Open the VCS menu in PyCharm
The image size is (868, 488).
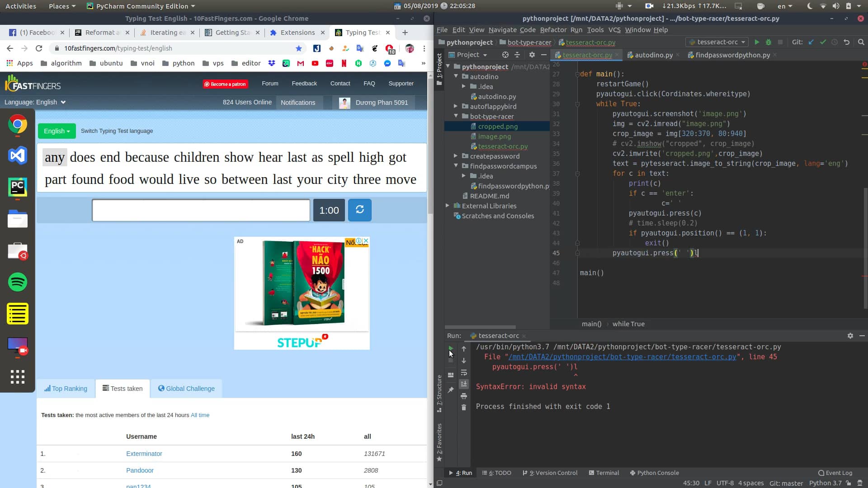tap(614, 29)
